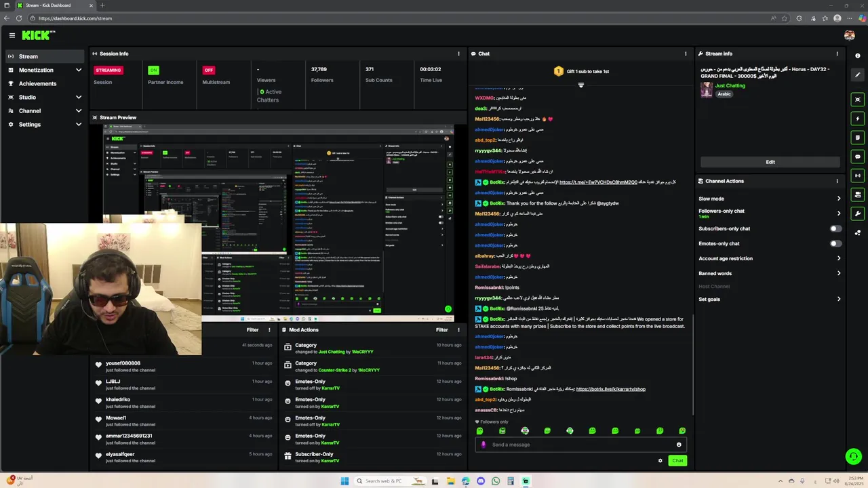Open the Filter button in Mod Actions
This screenshot has height=488, width=868.
[441, 330]
